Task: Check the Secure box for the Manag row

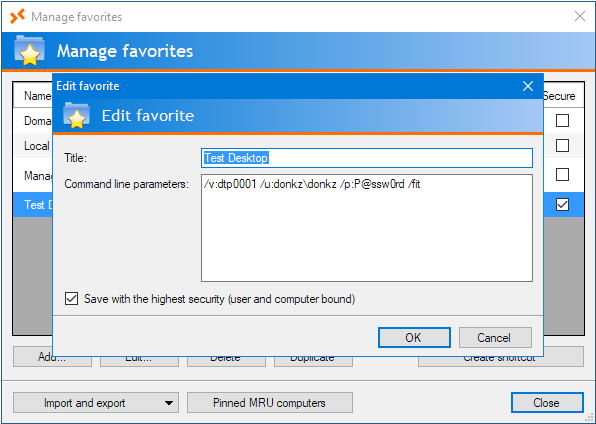Action: point(562,175)
